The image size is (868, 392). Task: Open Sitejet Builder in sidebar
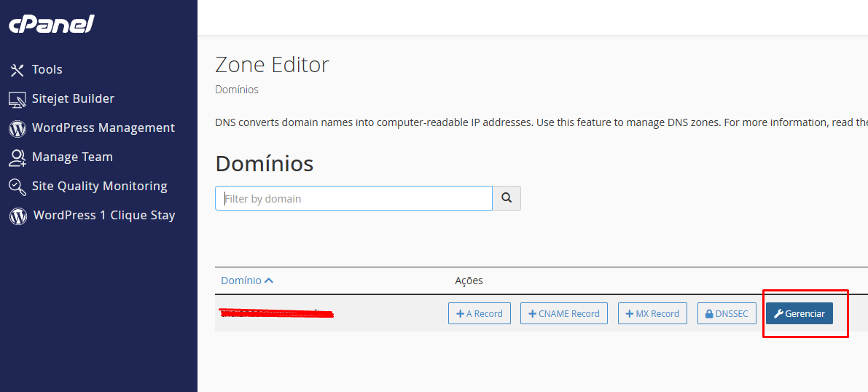pos(73,98)
